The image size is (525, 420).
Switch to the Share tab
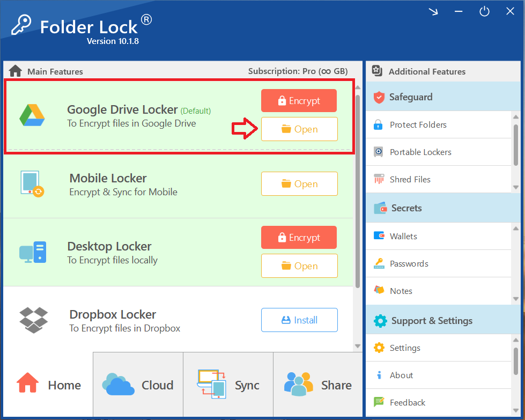pos(318,385)
